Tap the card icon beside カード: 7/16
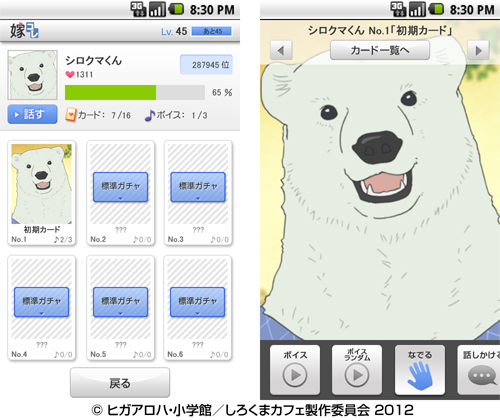 [70, 115]
